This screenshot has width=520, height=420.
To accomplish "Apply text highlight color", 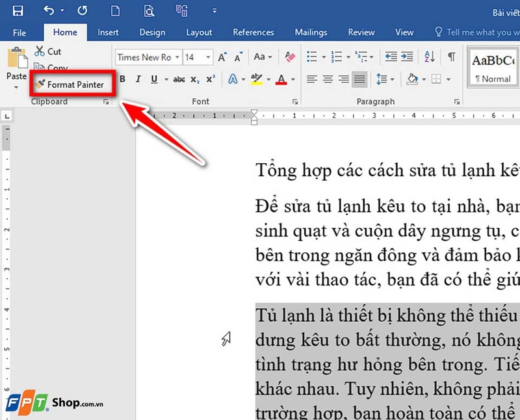I will point(255,79).
